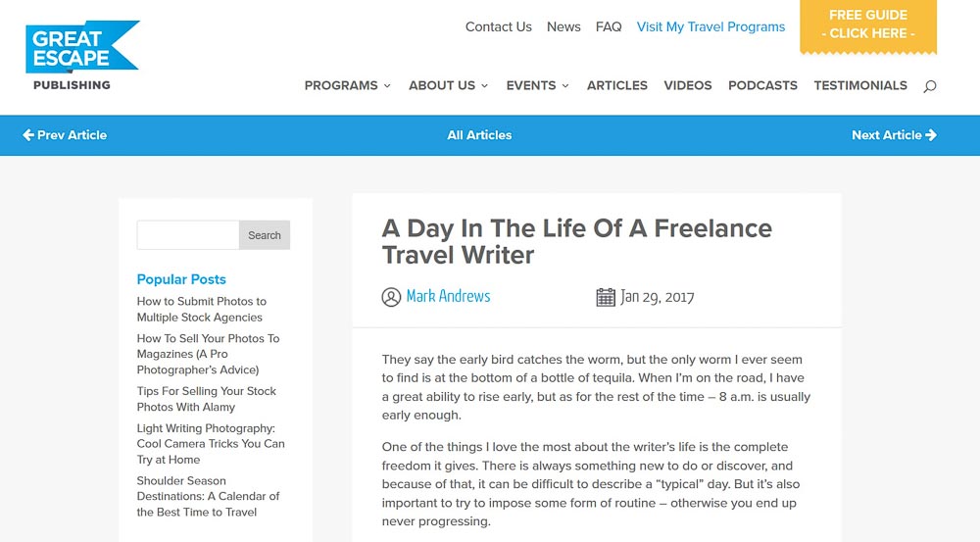The width and height of the screenshot is (980, 542).
Task: Click the search magnifier icon in navigation
Action: [x=929, y=86]
